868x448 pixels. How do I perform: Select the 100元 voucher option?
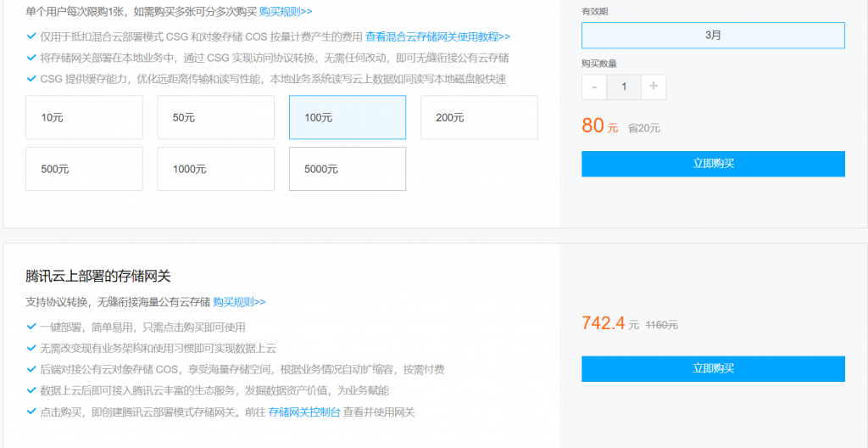348,117
